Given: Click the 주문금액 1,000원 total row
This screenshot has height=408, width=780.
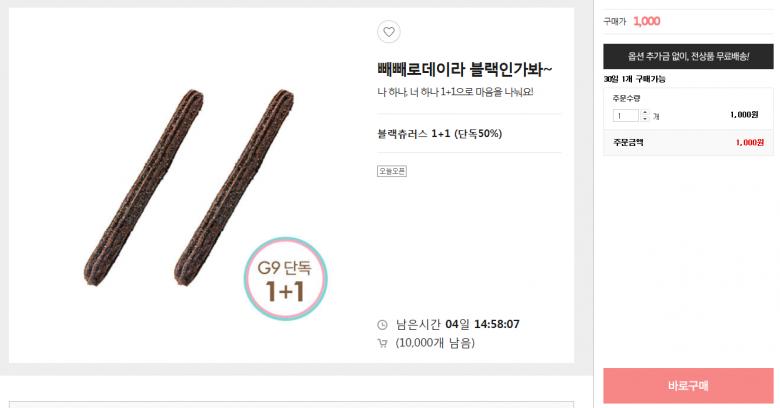Looking at the screenshot, I should (688, 142).
